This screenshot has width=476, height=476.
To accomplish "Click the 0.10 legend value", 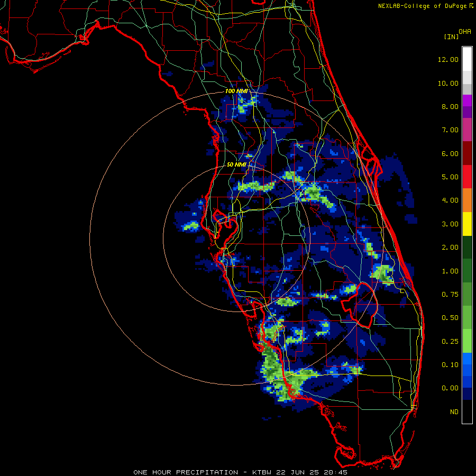I will [450, 365].
